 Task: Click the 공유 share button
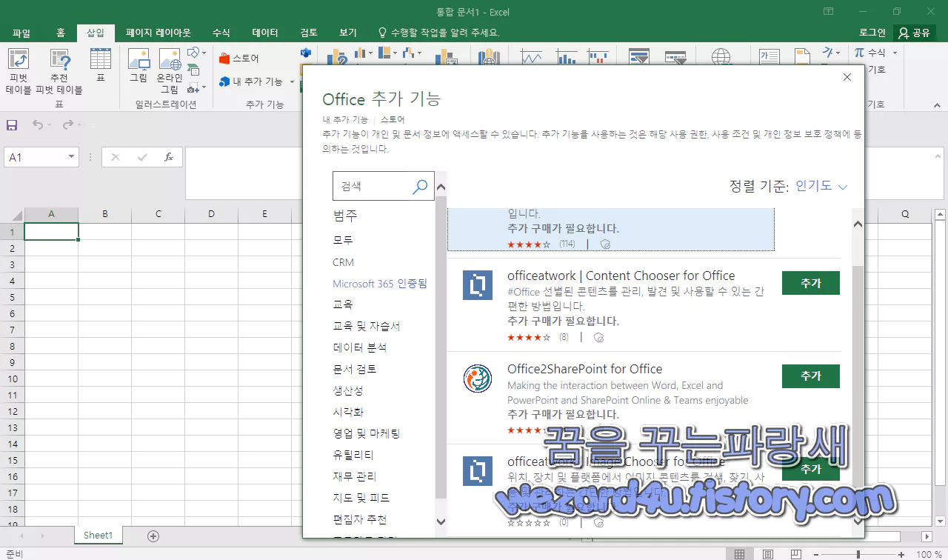(x=914, y=33)
